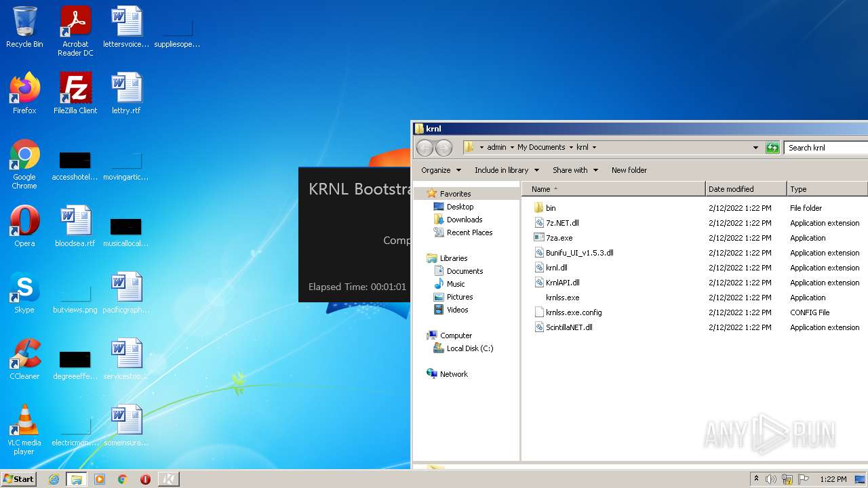Open Firefox desktop shortcut

coord(24,94)
